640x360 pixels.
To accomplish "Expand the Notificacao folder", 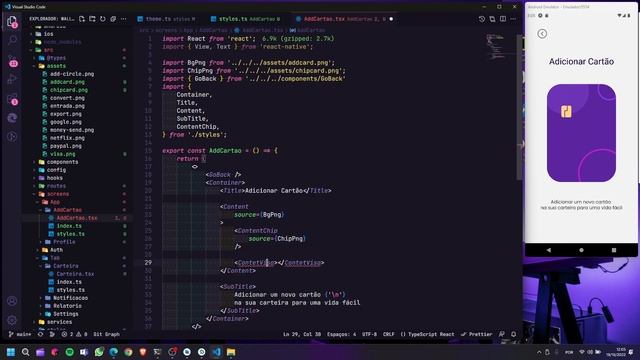I will coord(70,298).
